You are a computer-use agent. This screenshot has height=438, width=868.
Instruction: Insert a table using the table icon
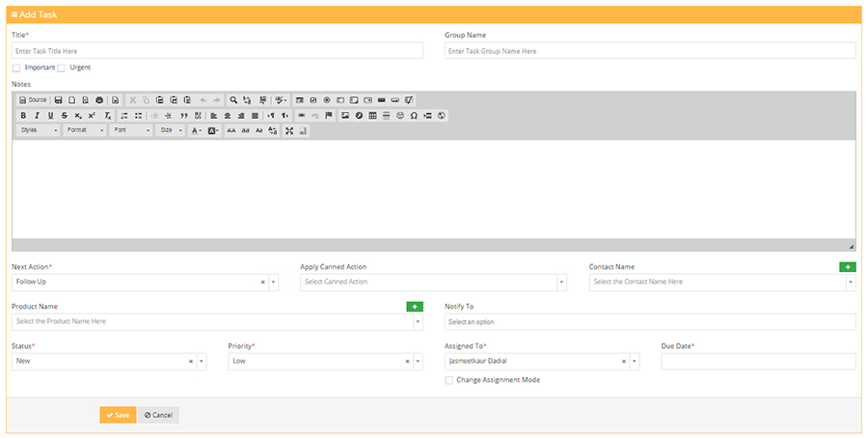pyautogui.click(x=373, y=116)
